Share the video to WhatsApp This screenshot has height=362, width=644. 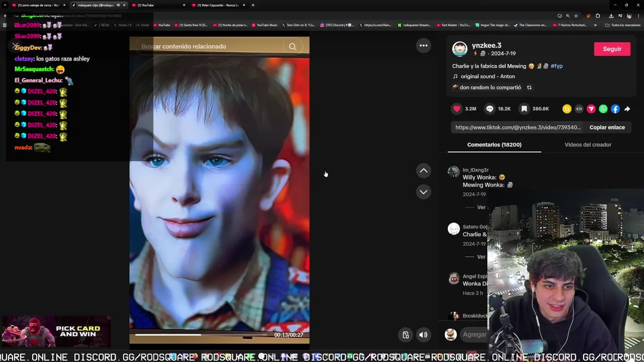point(603,109)
